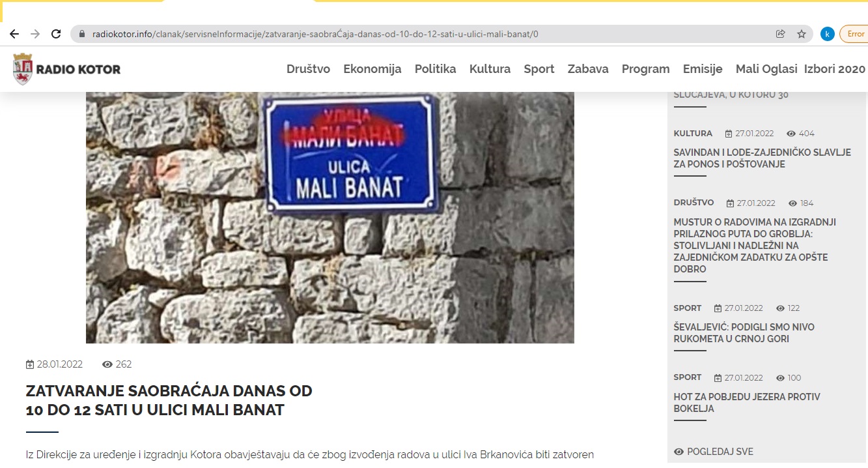Open the Ekonomija section
The image size is (868, 468).
pyautogui.click(x=372, y=69)
